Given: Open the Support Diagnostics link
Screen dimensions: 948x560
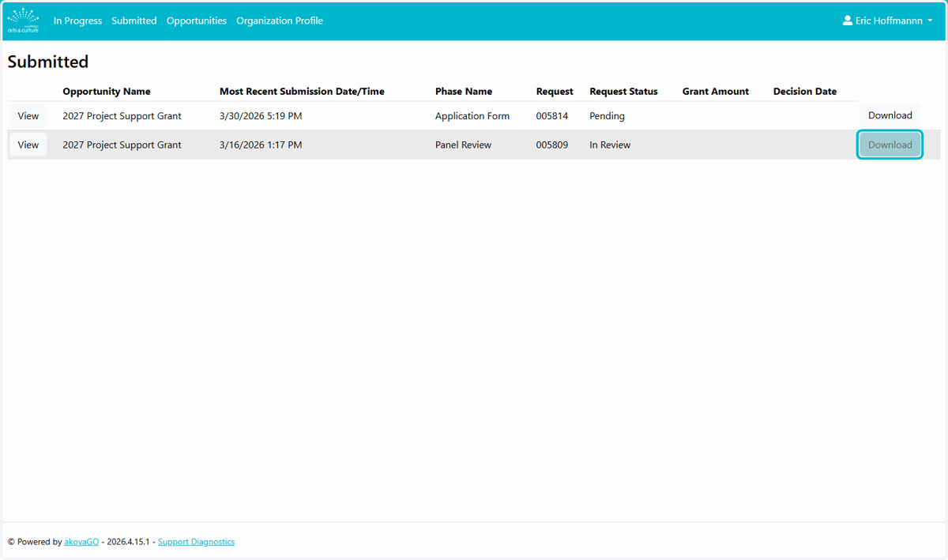Looking at the screenshot, I should pyautogui.click(x=196, y=542).
